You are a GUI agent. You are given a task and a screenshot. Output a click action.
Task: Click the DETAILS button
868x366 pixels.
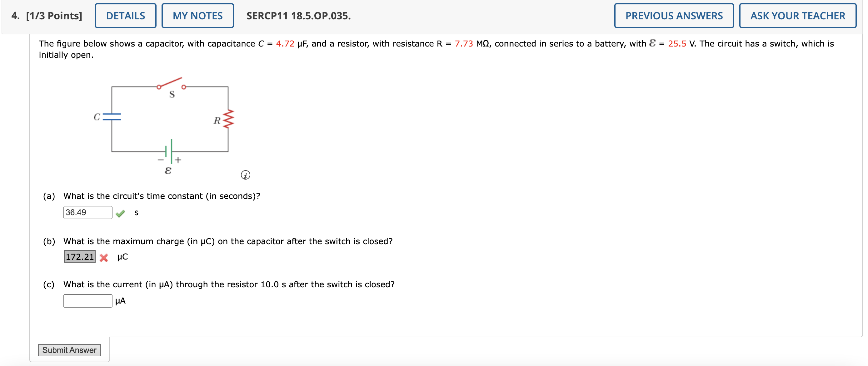125,16
